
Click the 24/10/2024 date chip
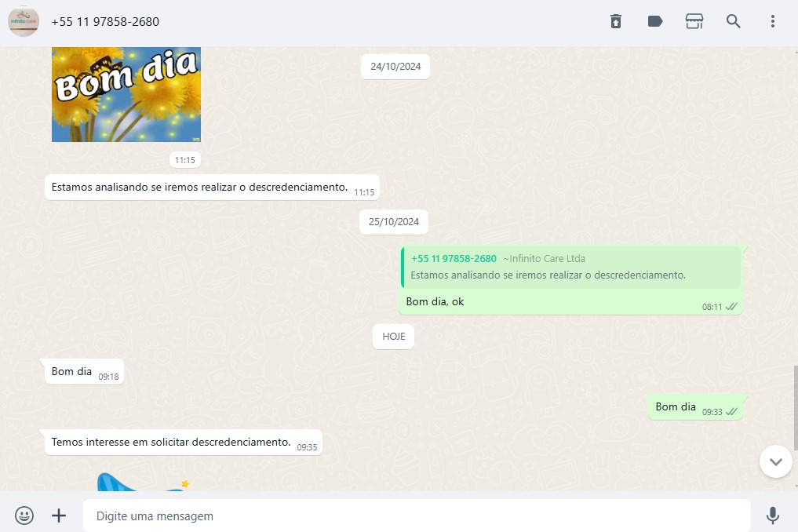395,67
